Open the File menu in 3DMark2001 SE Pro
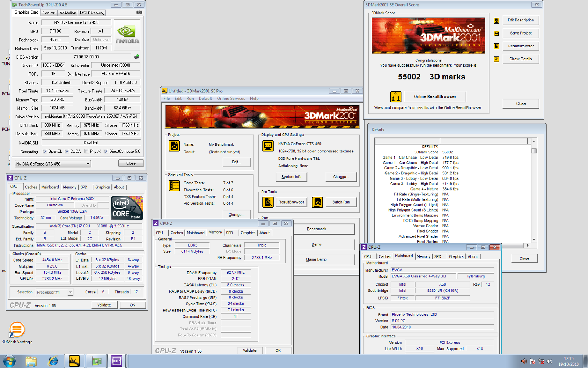 tap(166, 99)
